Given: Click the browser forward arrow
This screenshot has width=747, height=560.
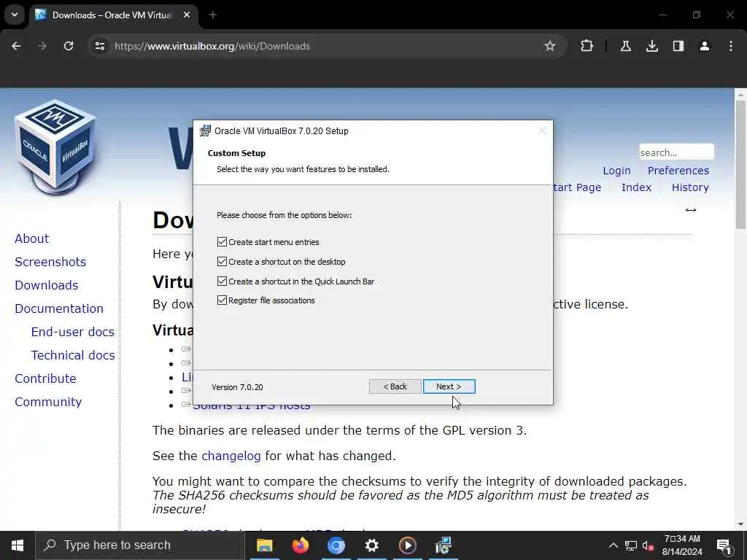Looking at the screenshot, I should pyautogui.click(x=42, y=46).
